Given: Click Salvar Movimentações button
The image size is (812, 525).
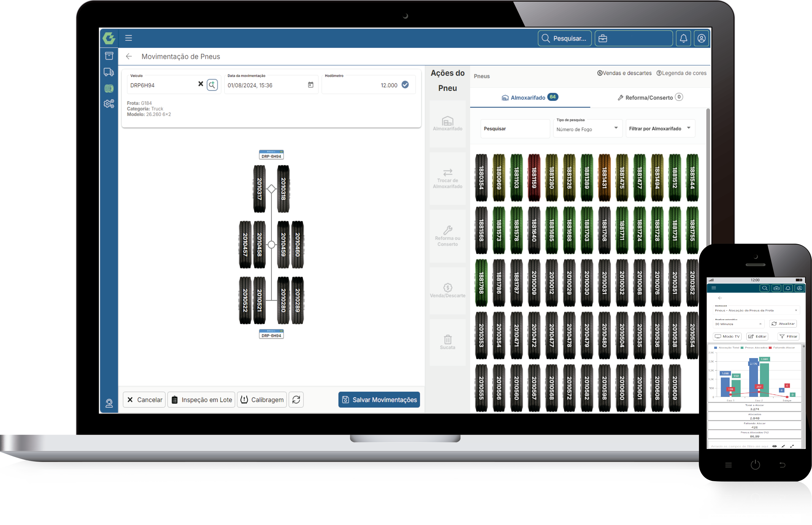Looking at the screenshot, I should pyautogui.click(x=379, y=400).
